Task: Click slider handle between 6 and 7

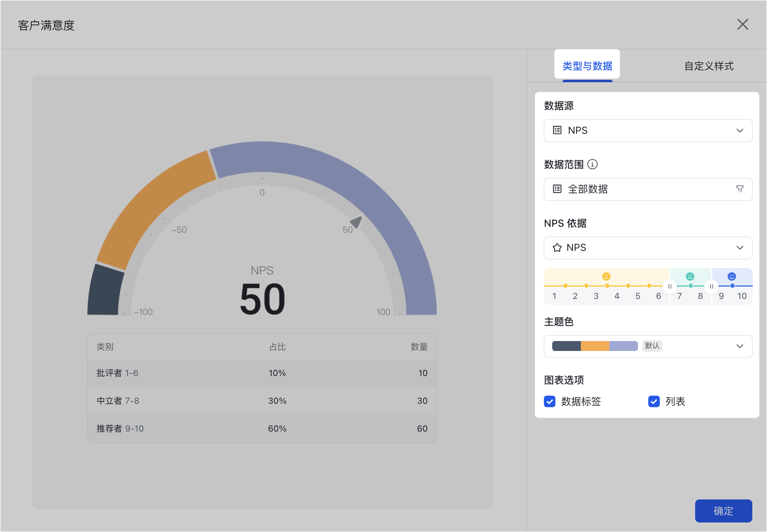Action: (670, 286)
